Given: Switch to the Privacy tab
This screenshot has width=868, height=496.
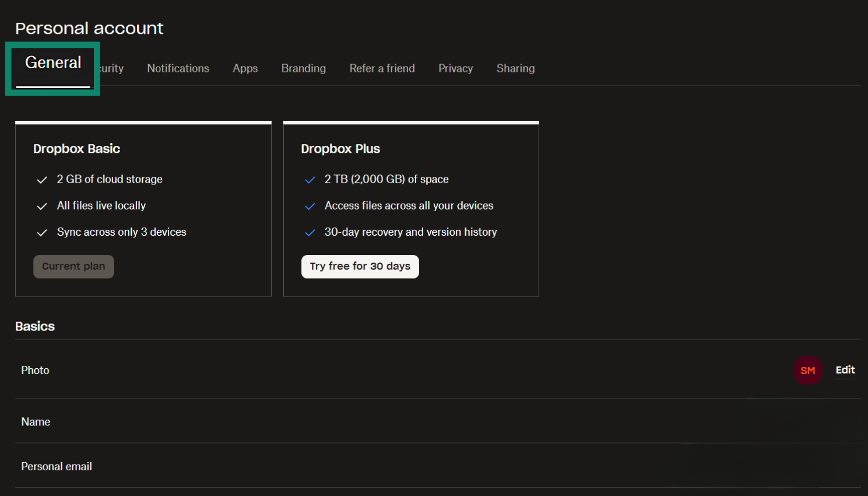Looking at the screenshot, I should (455, 68).
